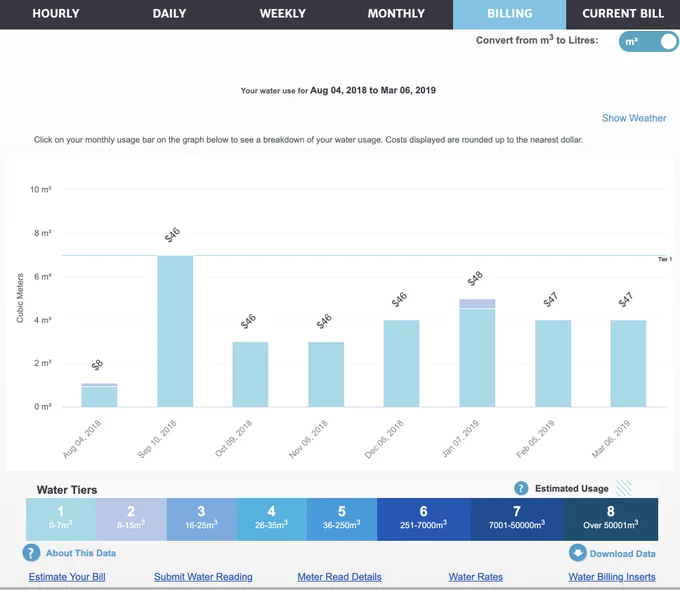
Task: Click the Water Tiers heading
Action: pyautogui.click(x=67, y=490)
